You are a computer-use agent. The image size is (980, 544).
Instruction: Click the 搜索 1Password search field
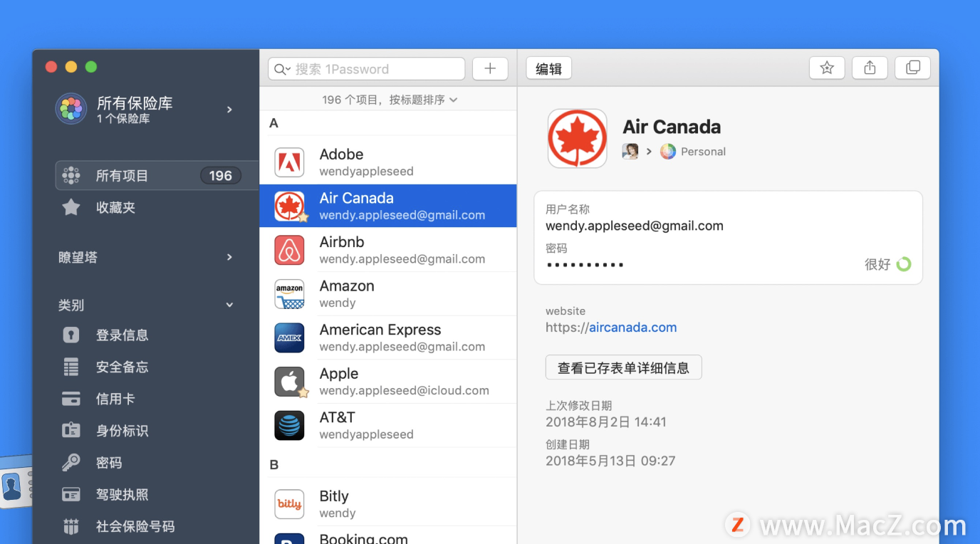[367, 69]
